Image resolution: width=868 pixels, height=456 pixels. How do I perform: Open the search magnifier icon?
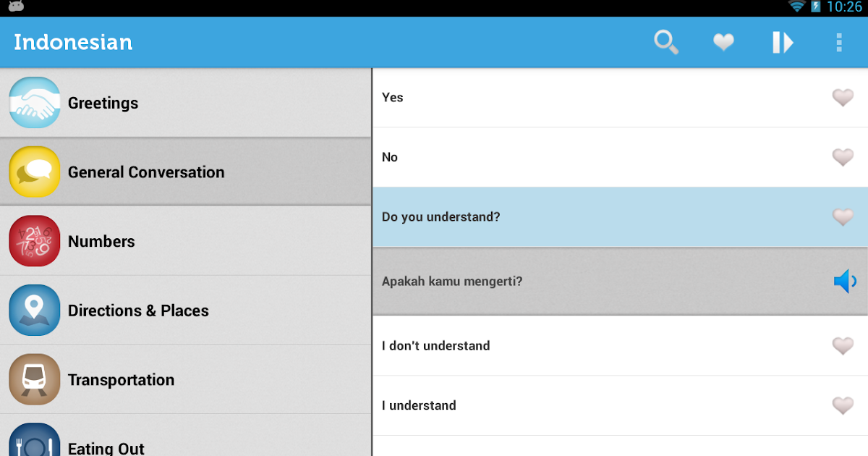click(x=666, y=43)
